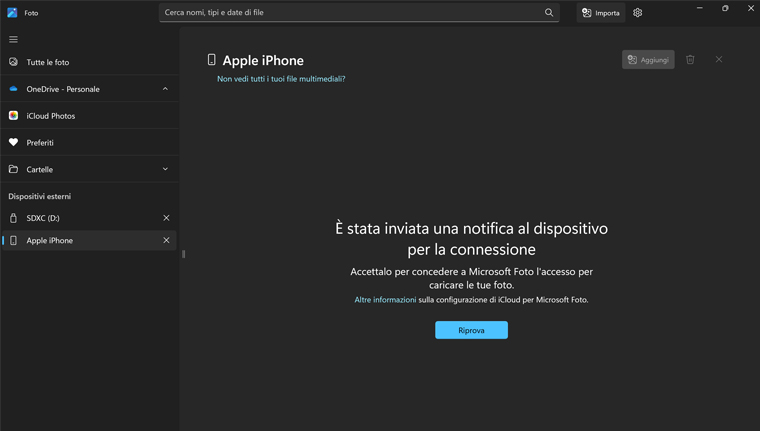This screenshot has height=431, width=760.
Task: Open 'Non vedi tutti i tuoi file multimediali?' link
Action: pyautogui.click(x=281, y=79)
